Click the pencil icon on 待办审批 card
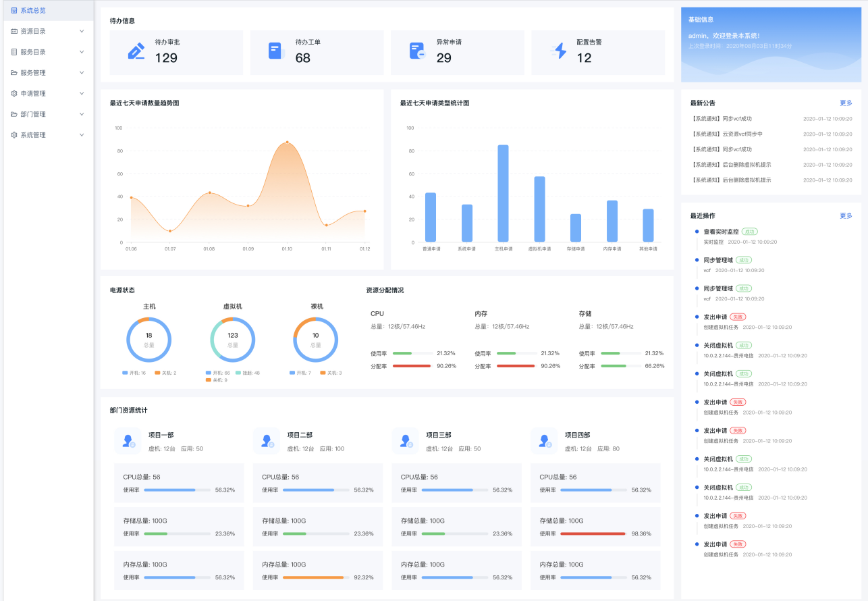Viewport: 868px width, 601px height. (136, 51)
